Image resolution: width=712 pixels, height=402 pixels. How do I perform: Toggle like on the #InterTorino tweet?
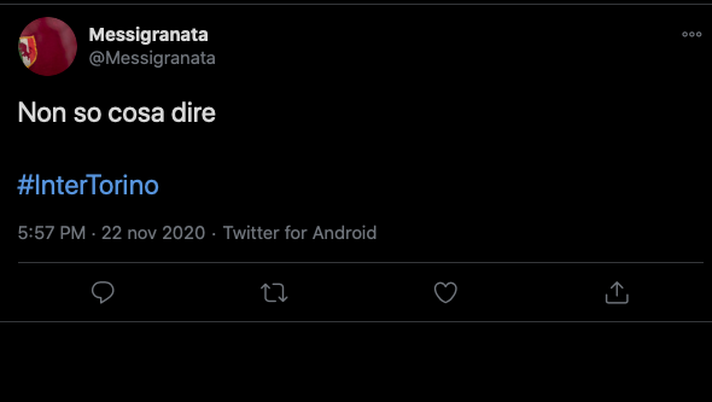pos(445,292)
